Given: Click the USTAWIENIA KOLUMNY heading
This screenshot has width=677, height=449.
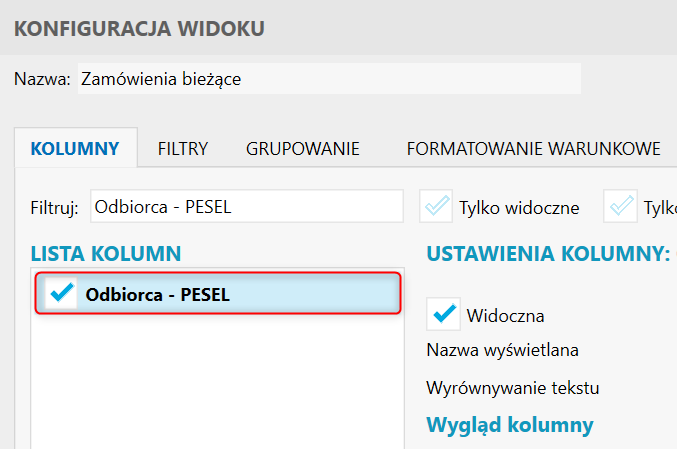Looking at the screenshot, I should pyautogui.click(x=547, y=254).
